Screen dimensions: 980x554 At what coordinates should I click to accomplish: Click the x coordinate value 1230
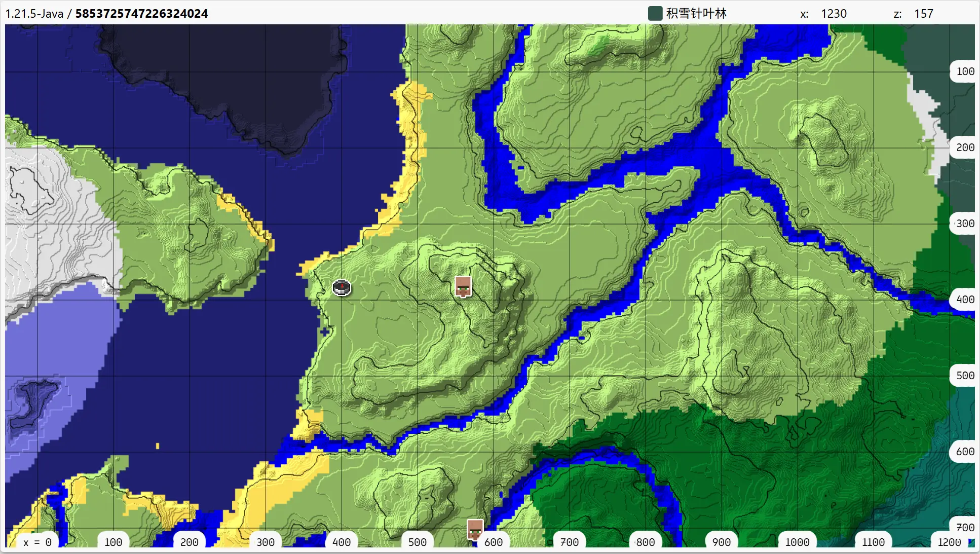click(834, 14)
